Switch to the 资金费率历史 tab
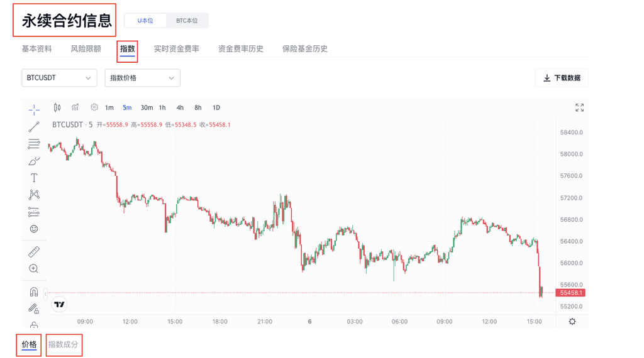The width and height of the screenshot is (644, 358). [x=240, y=49]
